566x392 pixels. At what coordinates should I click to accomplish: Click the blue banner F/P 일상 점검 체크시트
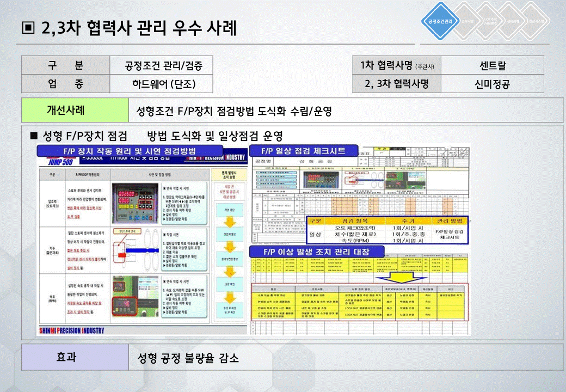(304, 151)
